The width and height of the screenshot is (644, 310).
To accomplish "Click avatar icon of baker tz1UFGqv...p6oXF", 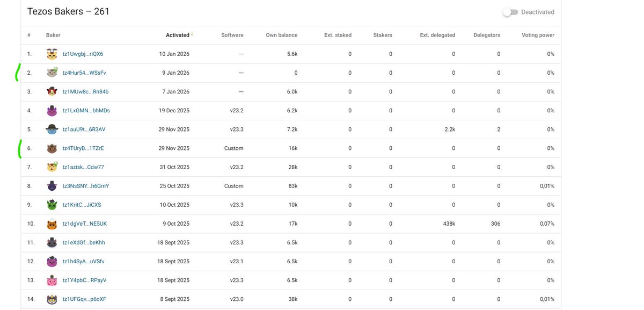I will click(52, 299).
